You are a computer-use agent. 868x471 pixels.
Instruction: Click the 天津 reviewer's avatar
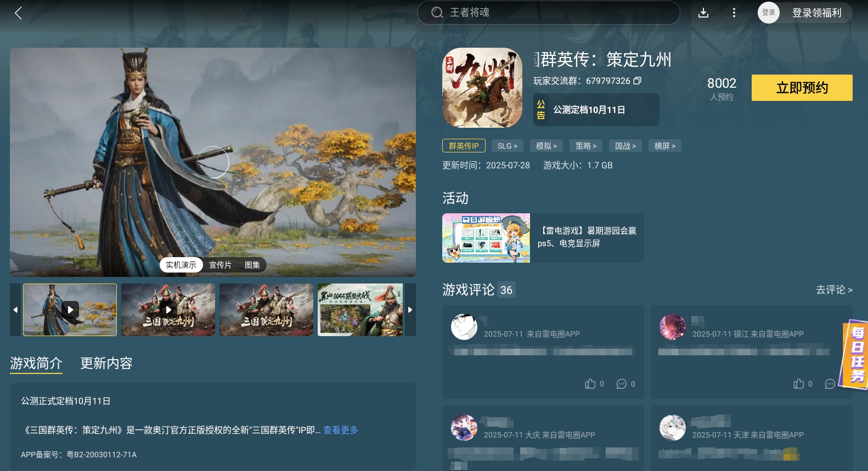point(673,428)
